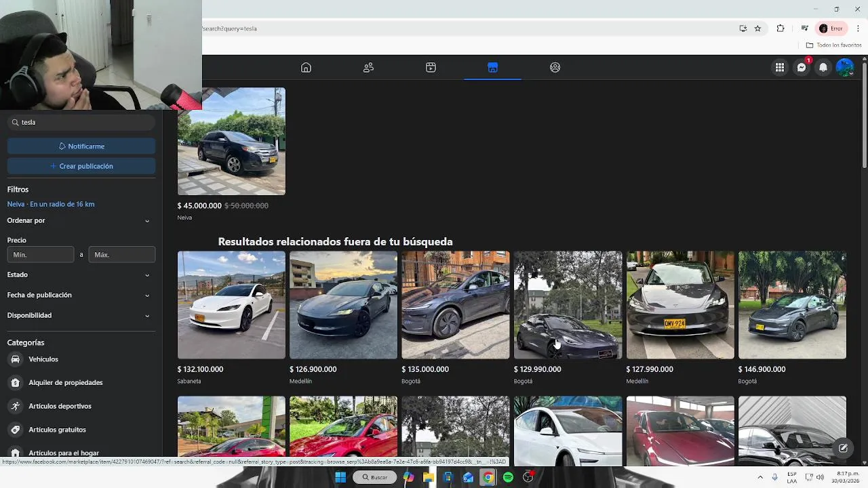The image size is (868, 488).
Task: Open Neiva radius location link
Action: tap(51, 204)
